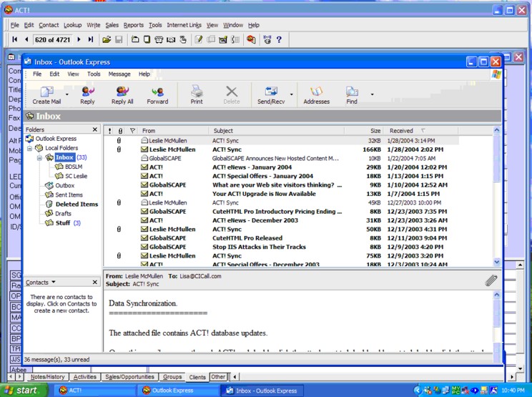
Task: Click the paperclip attachment icon in preview header
Action: pos(491,280)
